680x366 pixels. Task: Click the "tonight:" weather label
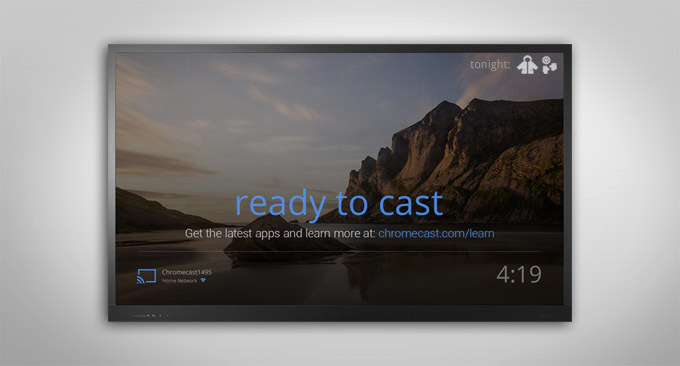pyautogui.click(x=490, y=65)
